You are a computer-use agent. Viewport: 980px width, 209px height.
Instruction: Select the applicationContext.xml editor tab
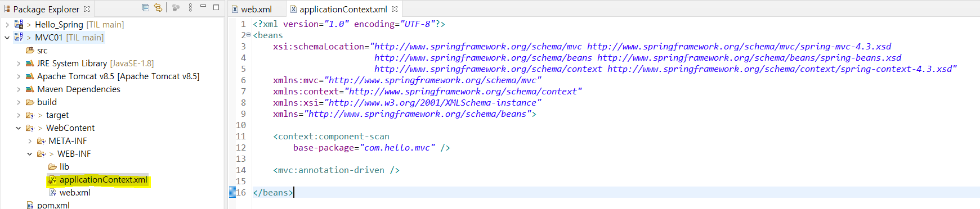tap(343, 9)
